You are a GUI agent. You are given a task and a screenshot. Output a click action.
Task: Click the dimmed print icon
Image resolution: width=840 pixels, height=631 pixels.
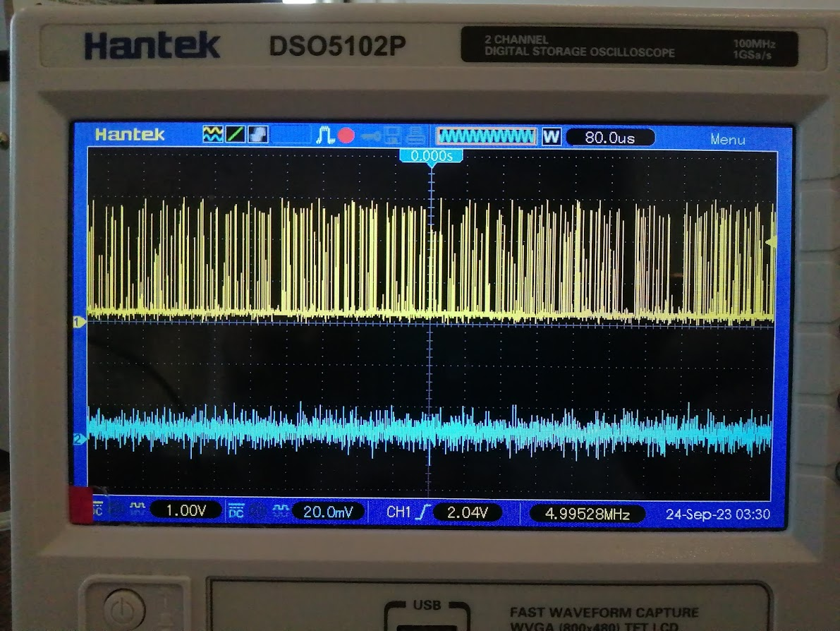pyautogui.click(x=415, y=136)
